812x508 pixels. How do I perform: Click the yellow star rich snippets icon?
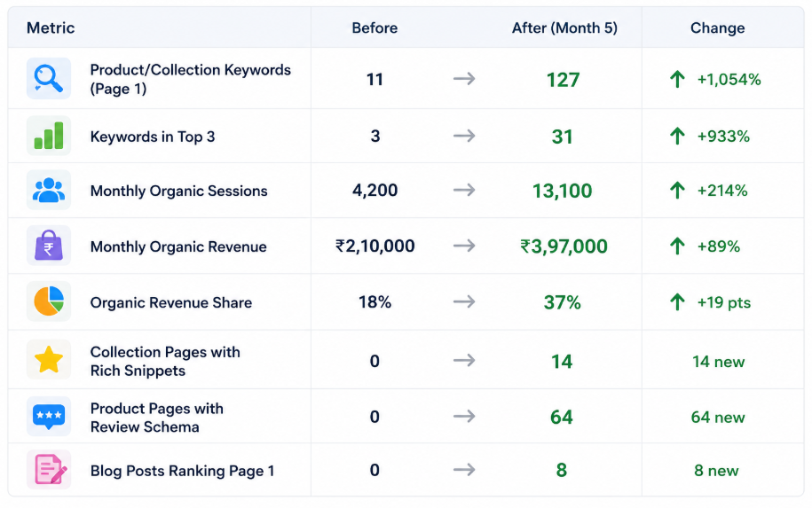(49, 360)
